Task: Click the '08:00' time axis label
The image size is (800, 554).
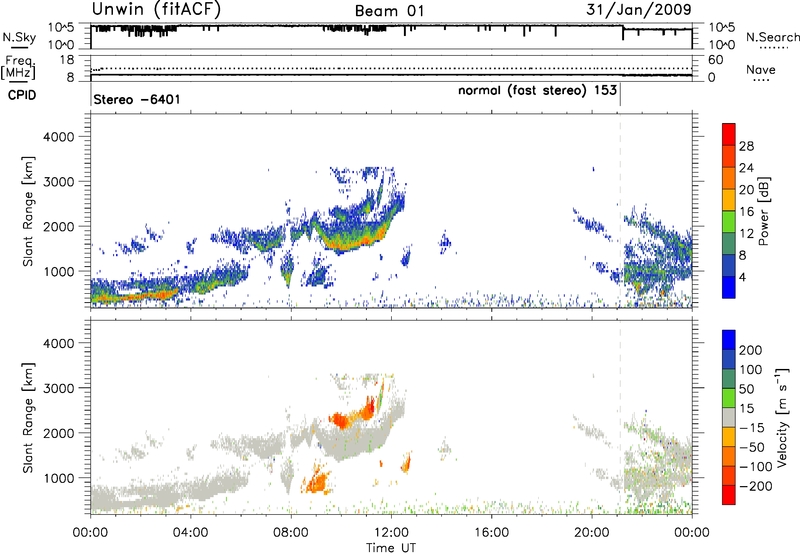Action: [x=291, y=533]
